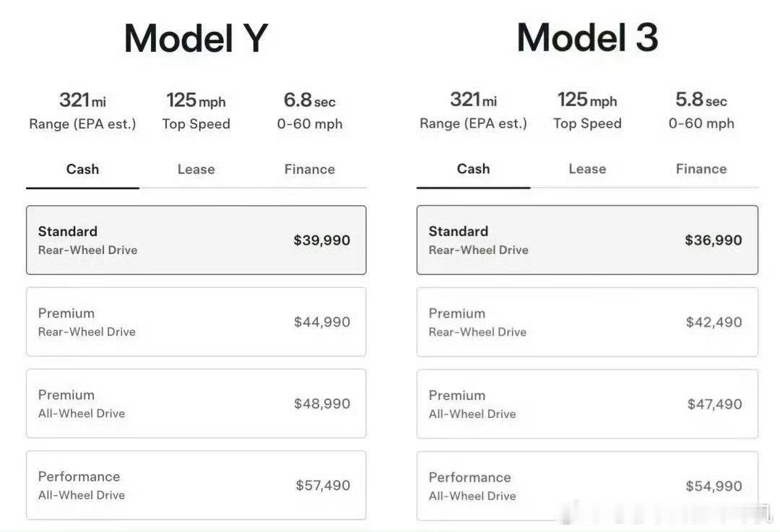The image size is (780, 532).
Task: Choose Model Y Standard Rear-Wheel Drive $39,990
Action: [196, 240]
